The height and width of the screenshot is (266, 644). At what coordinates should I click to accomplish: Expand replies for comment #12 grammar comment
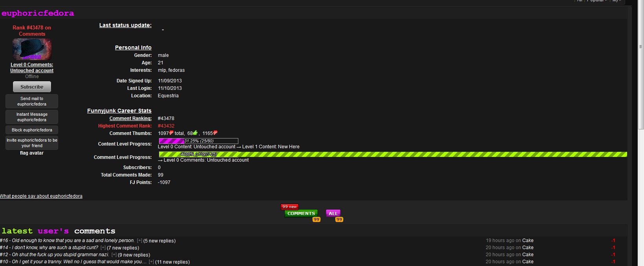[114, 255]
